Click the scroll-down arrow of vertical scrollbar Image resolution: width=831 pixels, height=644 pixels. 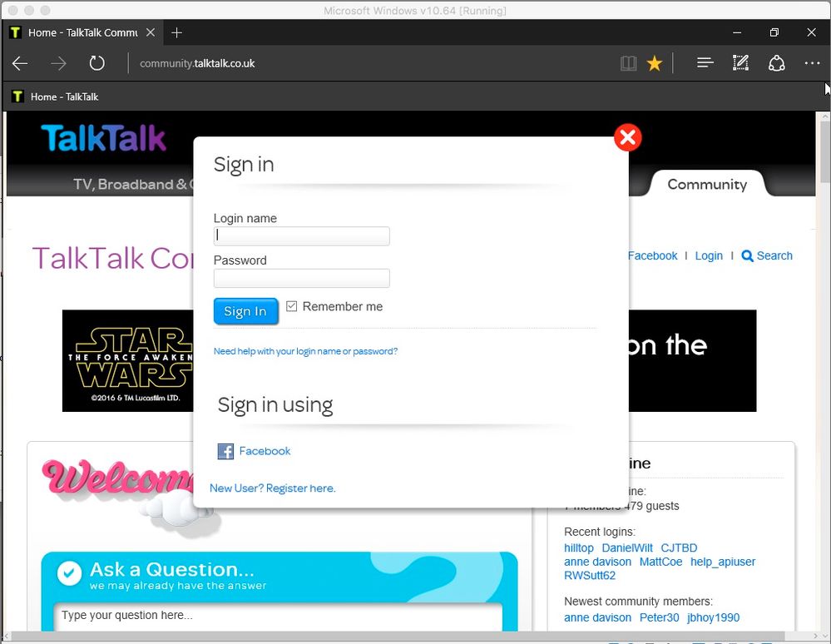click(824, 636)
